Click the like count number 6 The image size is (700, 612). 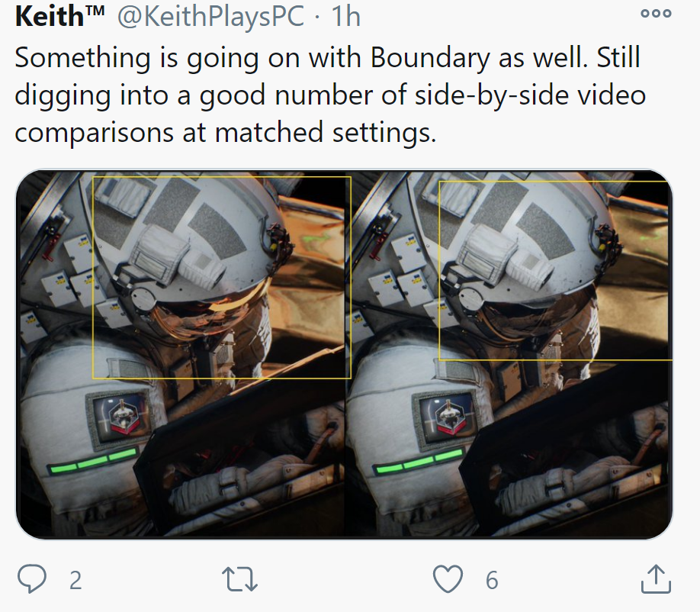[492, 580]
